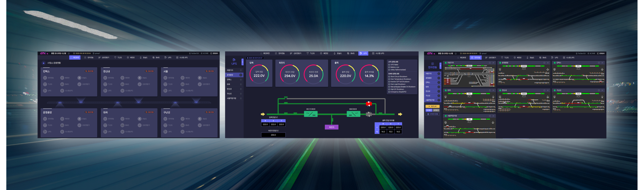Click the 입력 전압 222.0V gauge
Image resolution: width=644 pixels, height=190 pixels.
pos(259,74)
